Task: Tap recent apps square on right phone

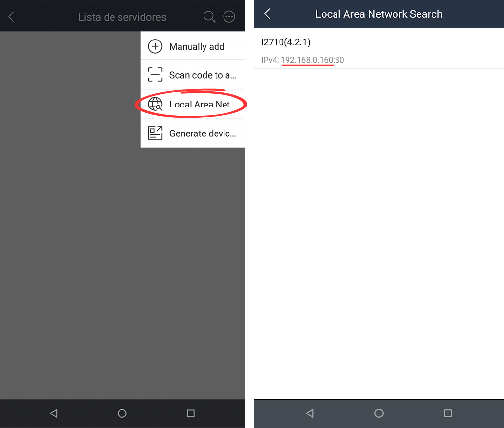Action: tap(448, 413)
